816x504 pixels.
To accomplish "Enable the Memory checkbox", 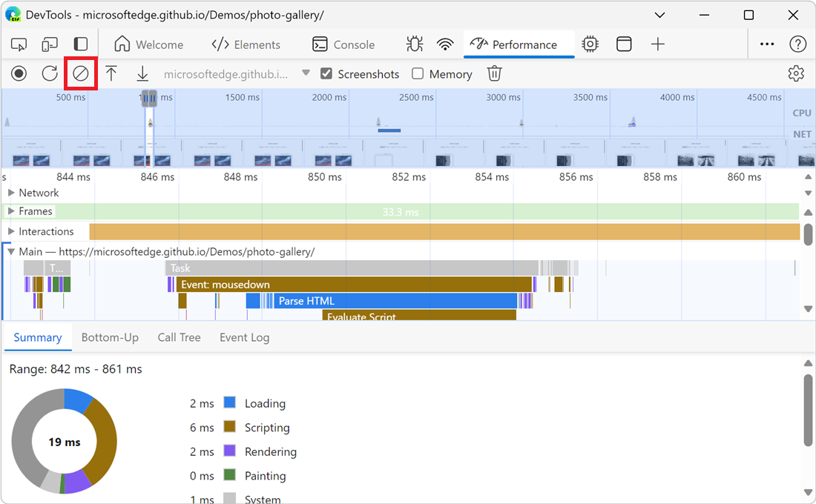I will [x=419, y=73].
